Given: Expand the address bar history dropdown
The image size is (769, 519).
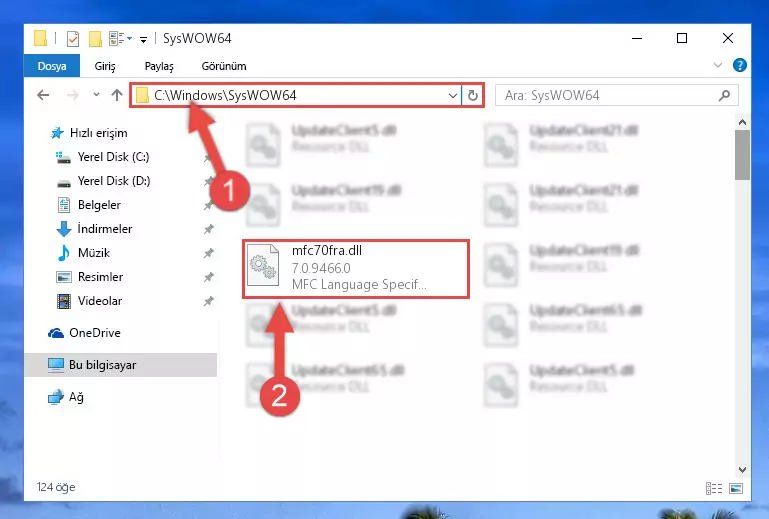Looking at the screenshot, I should 453,96.
